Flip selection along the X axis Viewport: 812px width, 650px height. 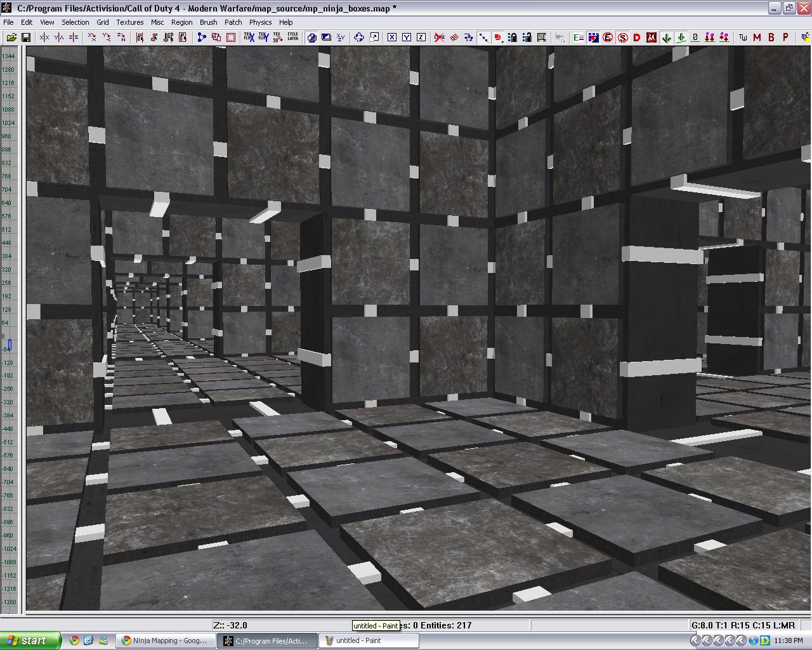coord(44,37)
